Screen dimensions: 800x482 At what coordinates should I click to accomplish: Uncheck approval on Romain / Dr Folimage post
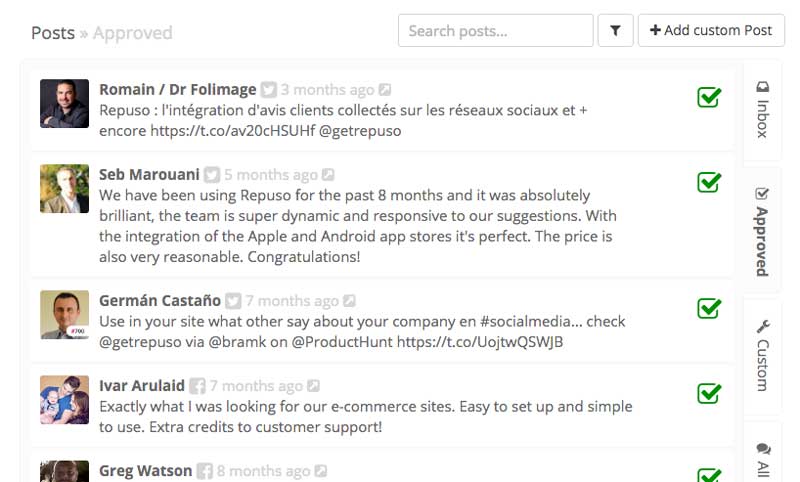tap(709, 97)
